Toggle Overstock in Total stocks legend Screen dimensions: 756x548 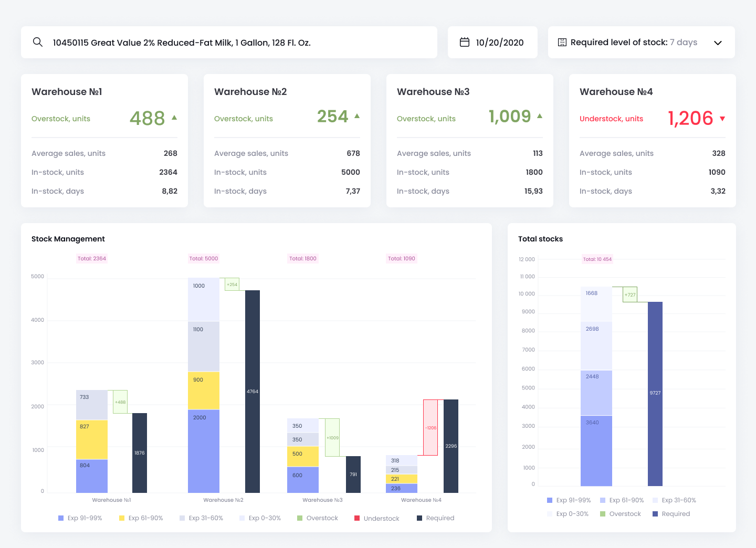(621, 514)
